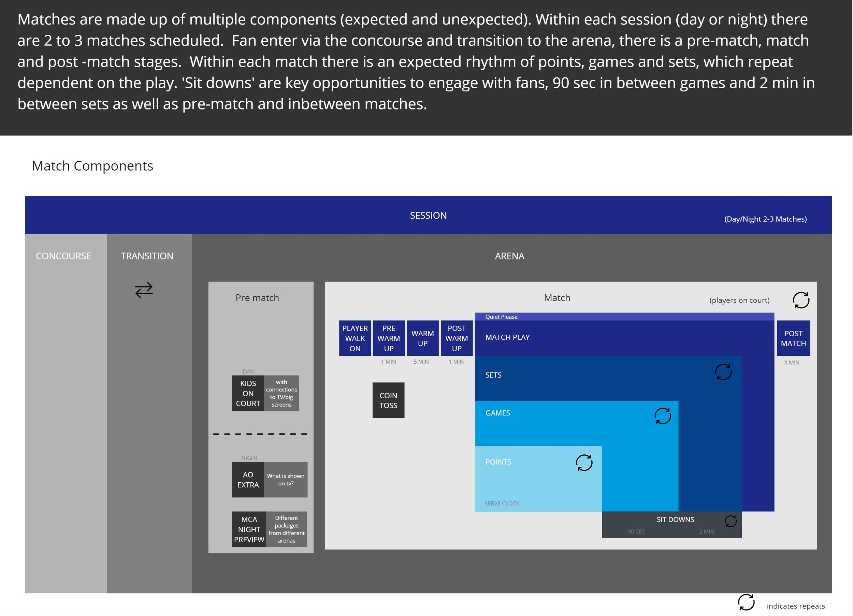Click the MATCH PLAY label

(x=507, y=337)
